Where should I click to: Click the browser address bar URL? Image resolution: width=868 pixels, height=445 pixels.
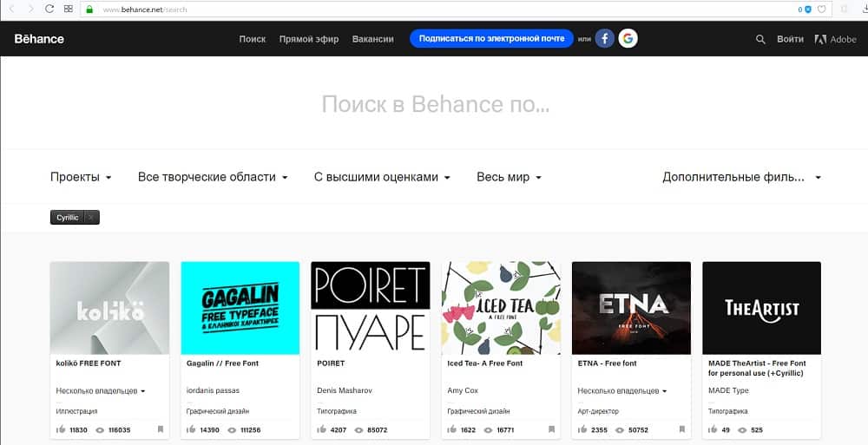(x=145, y=10)
